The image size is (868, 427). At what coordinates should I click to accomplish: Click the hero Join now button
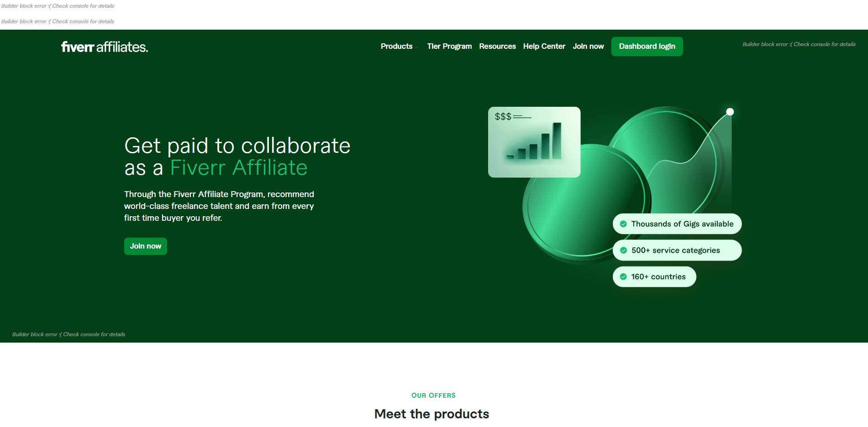point(146,246)
